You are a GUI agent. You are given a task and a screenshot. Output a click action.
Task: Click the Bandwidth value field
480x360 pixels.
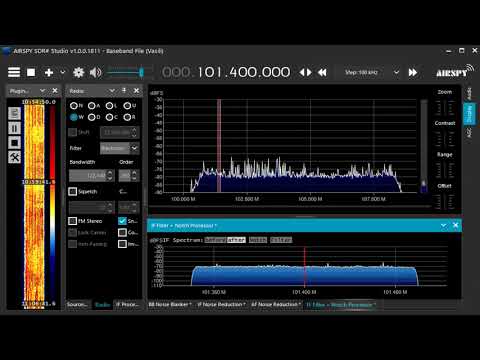pos(88,175)
